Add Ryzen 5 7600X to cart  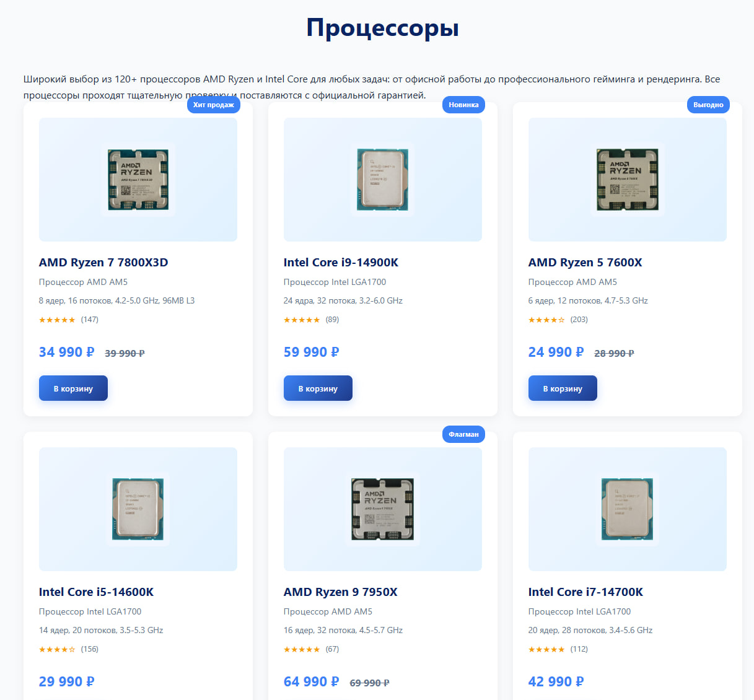(x=563, y=388)
